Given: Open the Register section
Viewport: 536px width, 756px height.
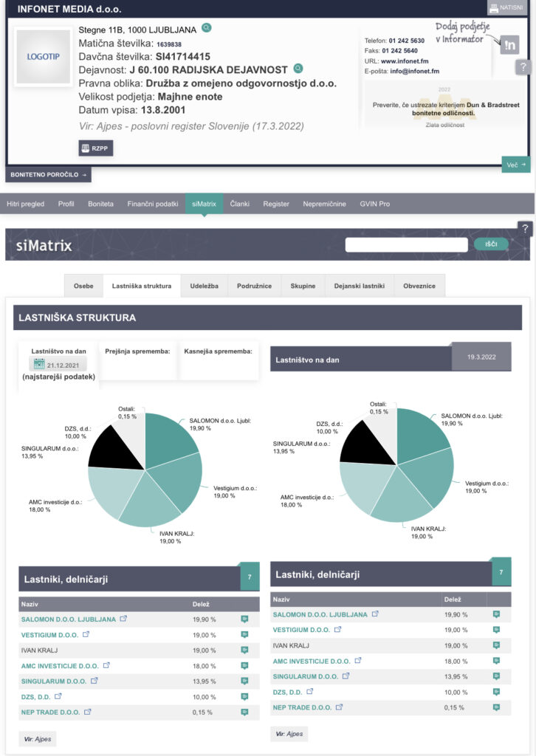Looking at the screenshot, I should [276, 204].
